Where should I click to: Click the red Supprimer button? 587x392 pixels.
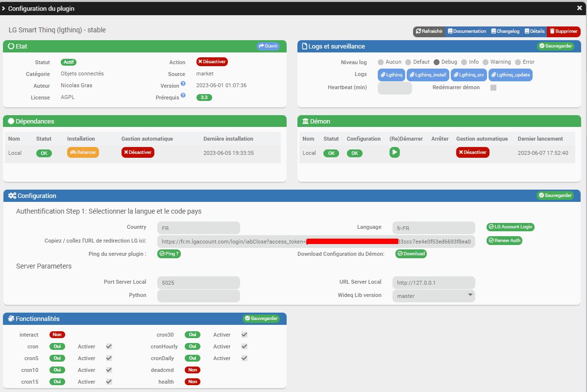pyautogui.click(x=563, y=31)
